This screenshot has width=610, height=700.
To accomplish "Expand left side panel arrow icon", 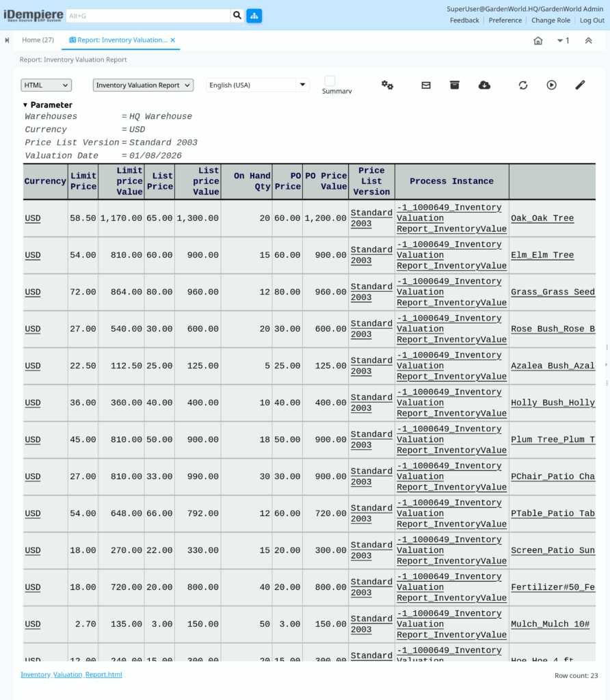I will pyautogui.click(x=7, y=40).
